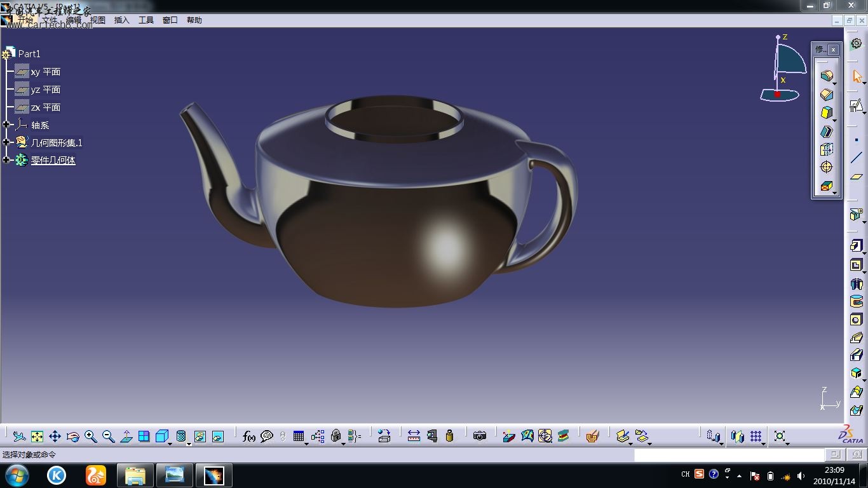Click the Measure Between ruler icon

414,436
